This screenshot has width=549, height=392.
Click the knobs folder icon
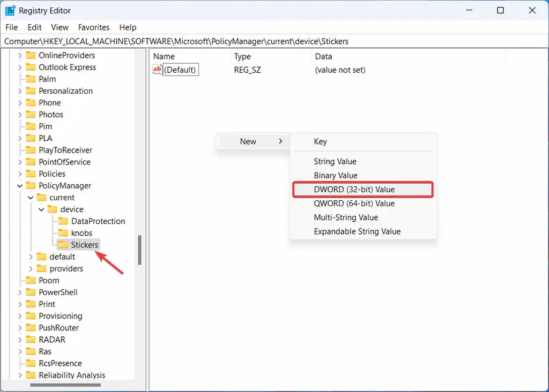(x=63, y=233)
